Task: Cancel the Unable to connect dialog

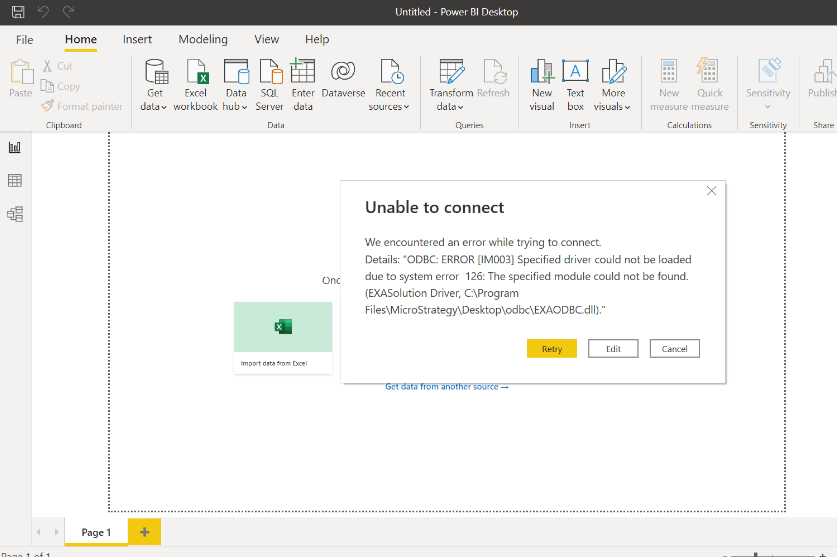Action: click(675, 349)
